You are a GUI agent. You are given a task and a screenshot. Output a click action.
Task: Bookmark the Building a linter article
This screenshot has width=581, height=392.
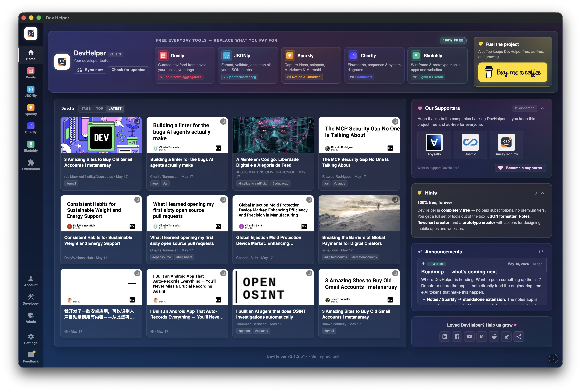coord(223,121)
